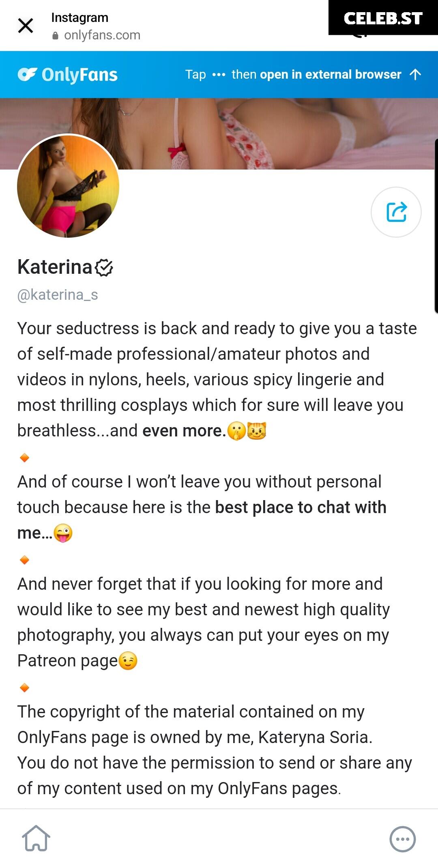Screen dimensions: 438x868
Task: Go to the Home icon in the bottom bar
Action: [x=36, y=838]
